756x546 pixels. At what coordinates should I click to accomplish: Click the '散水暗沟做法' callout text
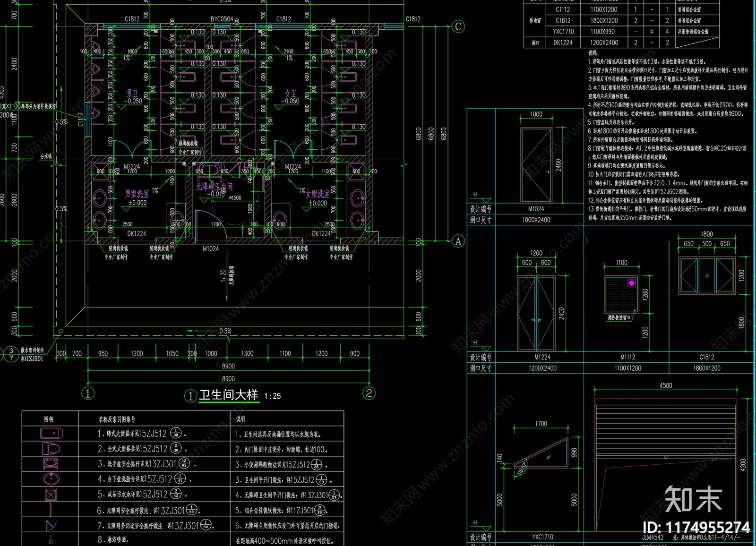32,350
